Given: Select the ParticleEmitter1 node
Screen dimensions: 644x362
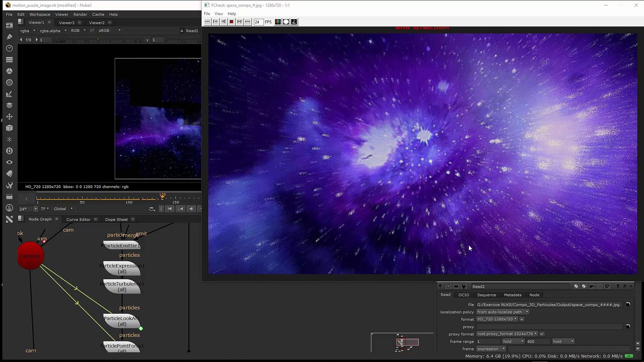Looking at the screenshot, I should [122, 245].
